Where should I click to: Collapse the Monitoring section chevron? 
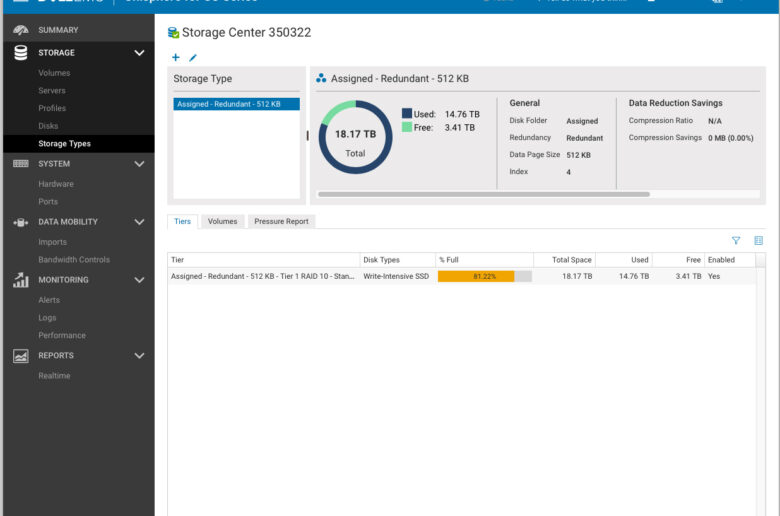(139, 280)
